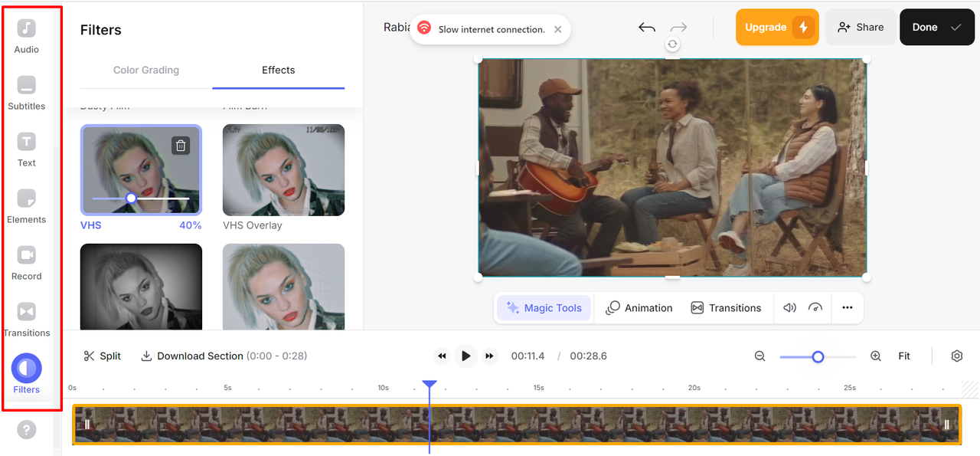Viewport: 980px width, 456px height.
Task: Click the 15s mark on the ruler
Action: [x=539, y=388]
